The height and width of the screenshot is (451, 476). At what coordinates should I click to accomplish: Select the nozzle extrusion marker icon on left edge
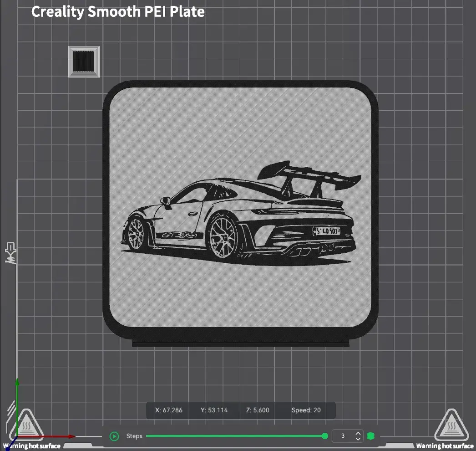coord(10,253)
